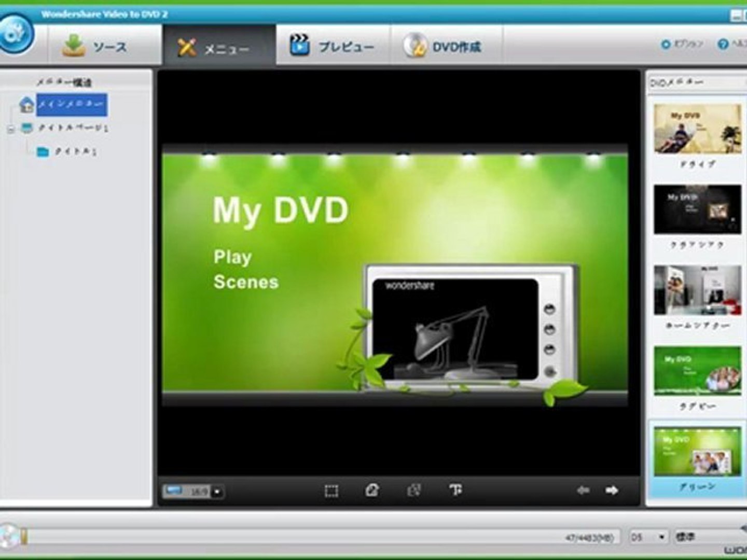Click the メニュー構造 panel header
Screen dimensions: 747x560
pyautogui.click(x=64, y=82)
